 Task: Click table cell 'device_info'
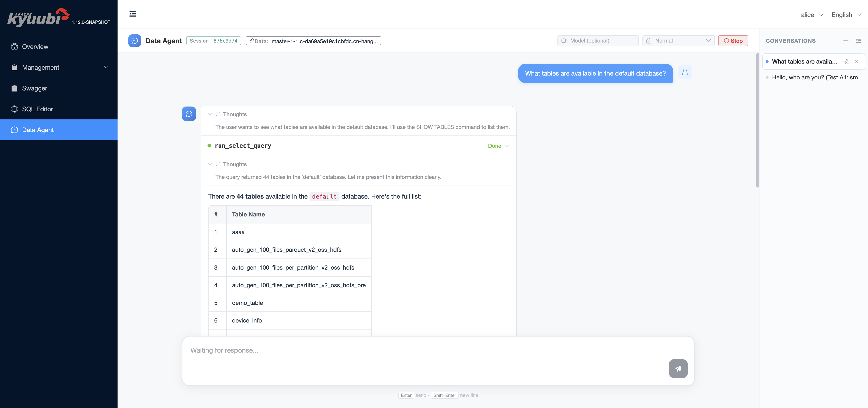pyautogui.click(x=299, y=320)
